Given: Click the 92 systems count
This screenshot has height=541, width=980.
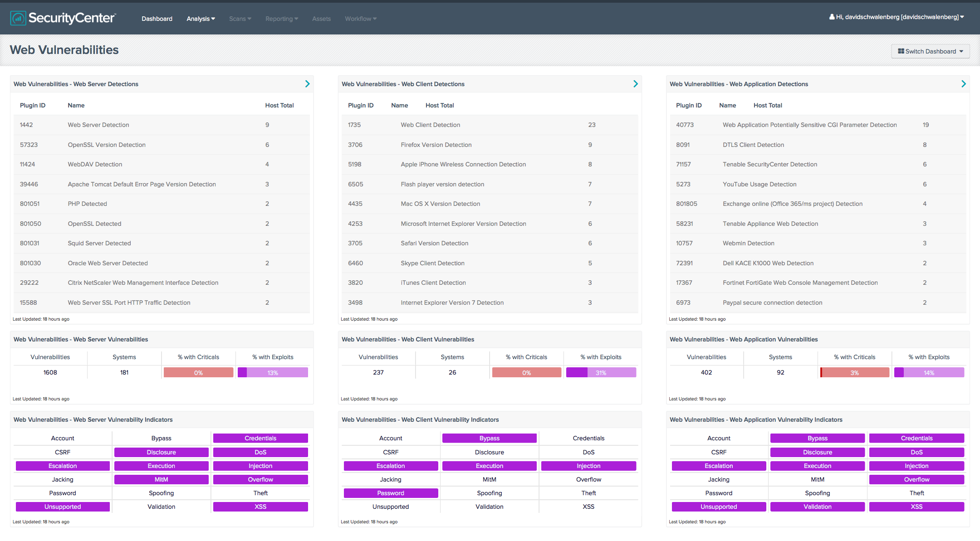Looking at the screenshot, I should 780,372.
